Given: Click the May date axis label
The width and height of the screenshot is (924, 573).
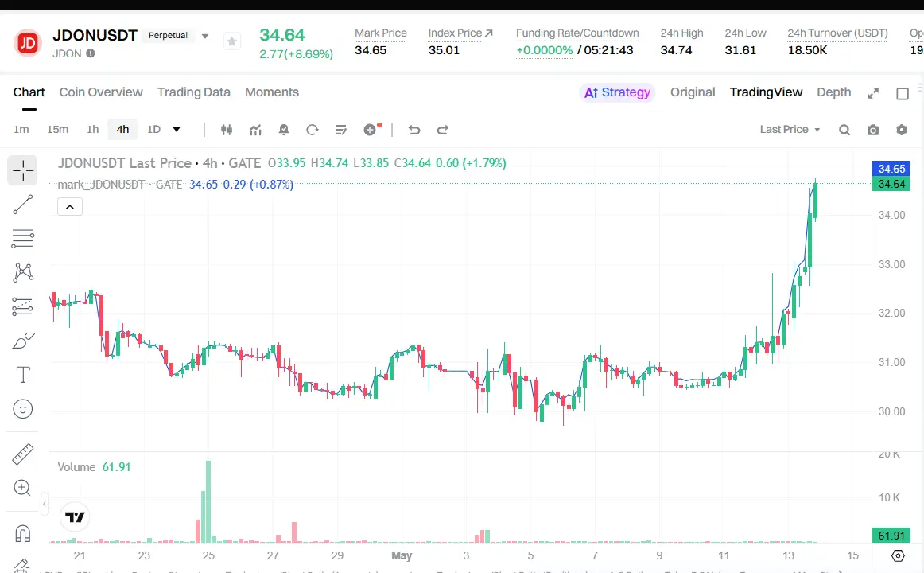Looking at the screenshot, I should pyautogui.click(x=402, y=555).
